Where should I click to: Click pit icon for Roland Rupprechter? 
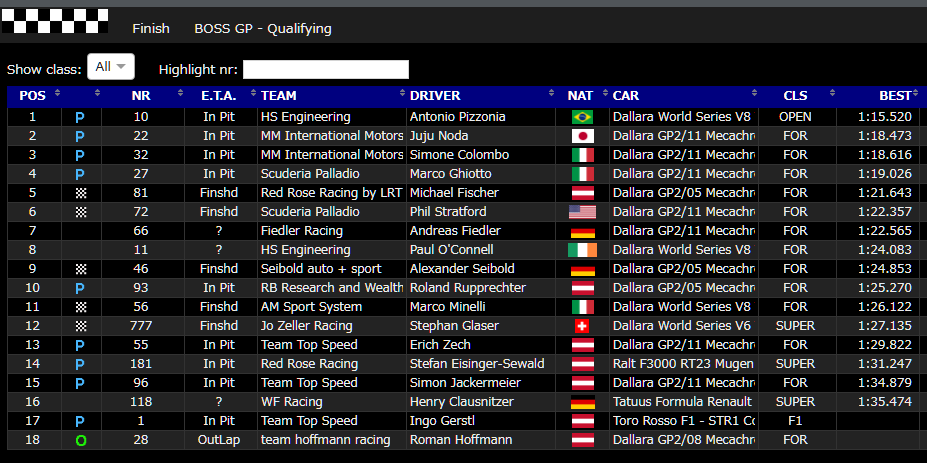click(x=80, y=288)
